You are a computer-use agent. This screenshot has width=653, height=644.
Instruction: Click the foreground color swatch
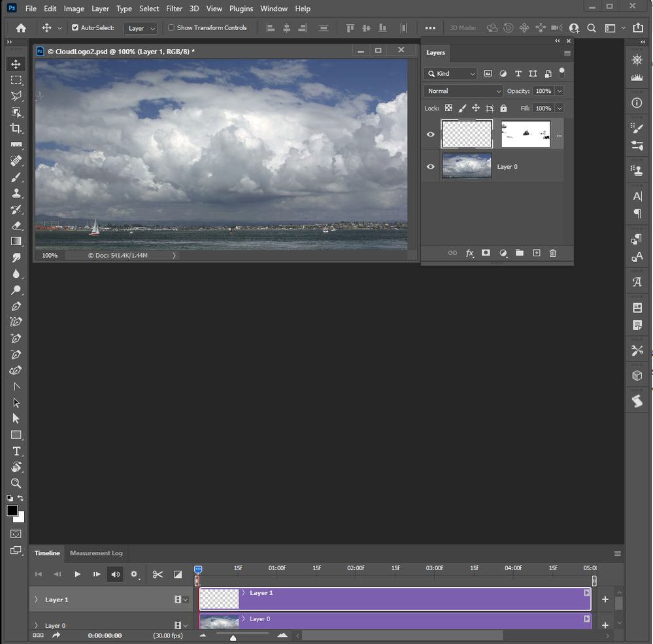pyautogui.click(x=12, y=511)
